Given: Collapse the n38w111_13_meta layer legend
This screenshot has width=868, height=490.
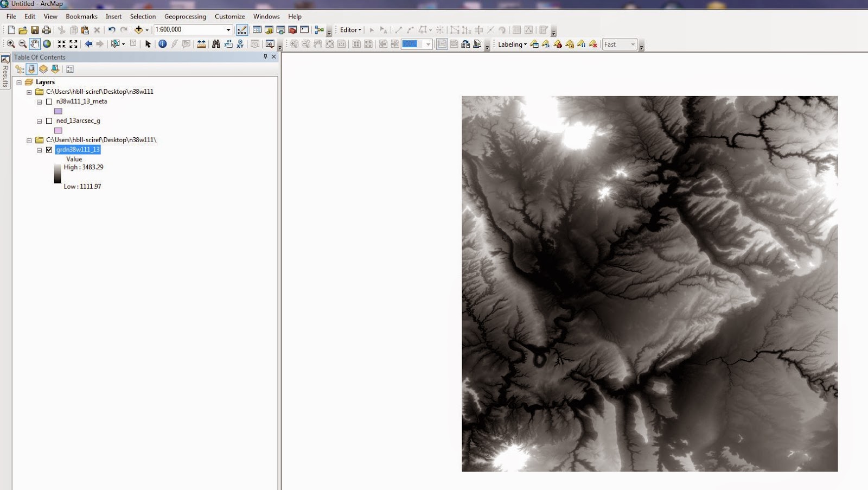Looking at the screenshot, I should tap(39, 102).
